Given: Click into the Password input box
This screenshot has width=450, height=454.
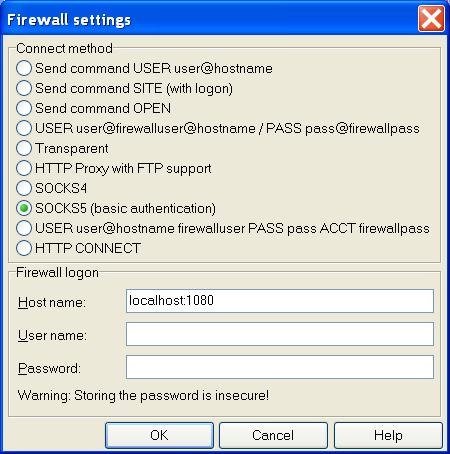Looking at the screenshot, I should (280, 367).
